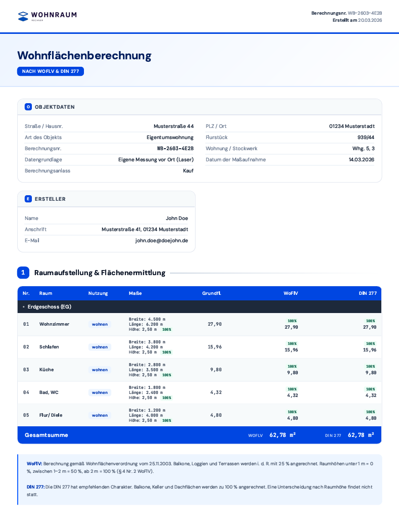Click the Gesamtsumme DIN 277 total value
The image size is (399, 532).
[361, 435]
